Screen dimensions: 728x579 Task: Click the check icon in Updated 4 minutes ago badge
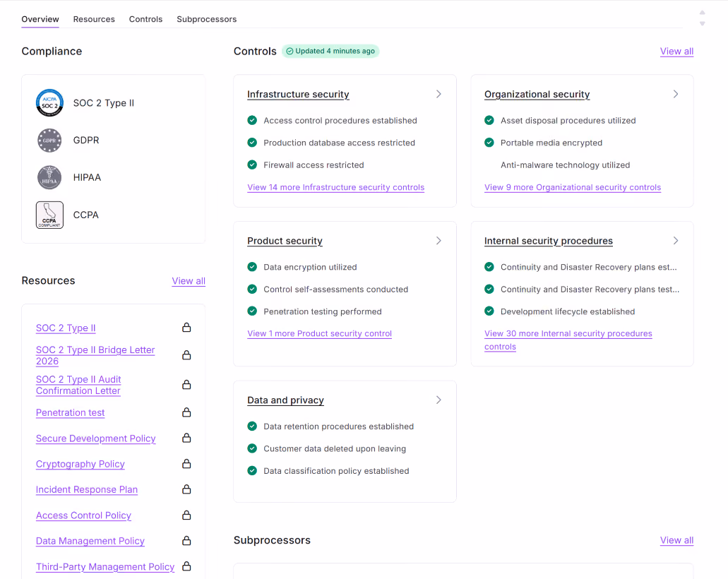tap(290, 51)
